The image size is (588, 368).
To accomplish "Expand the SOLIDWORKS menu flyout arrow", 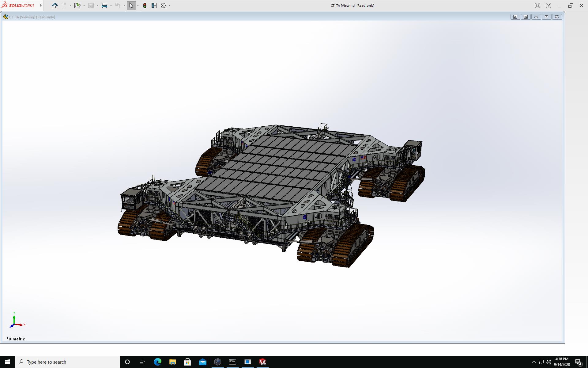I will [41, 6].
